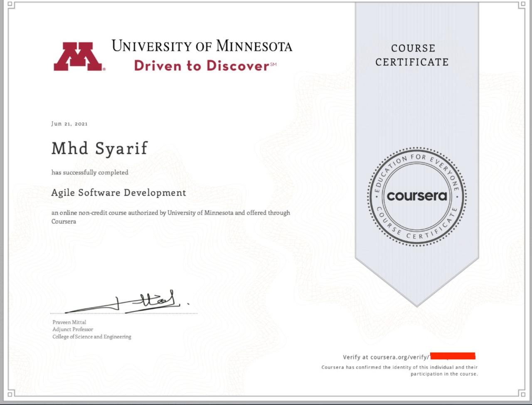The width and height of the screenshot is (532, 405).
Task: Click the top-right corner square ornament
Action: click(x=522, y=5)
